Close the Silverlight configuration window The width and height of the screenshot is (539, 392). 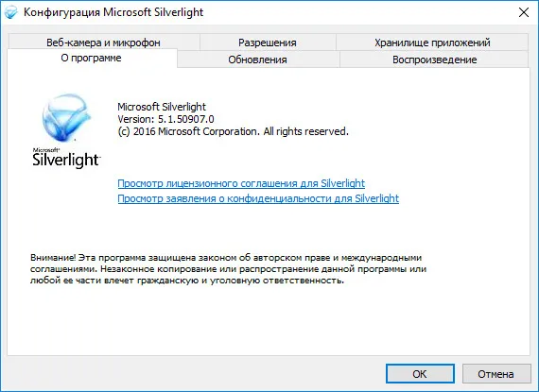point(524,12)
